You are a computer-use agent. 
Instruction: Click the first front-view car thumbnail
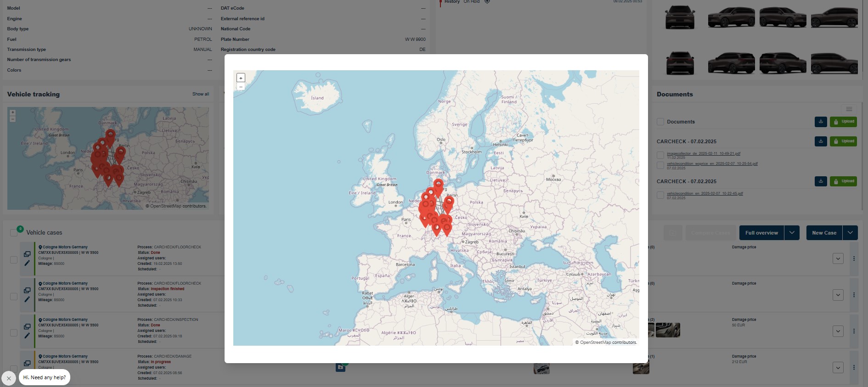(x=680, y=17)
